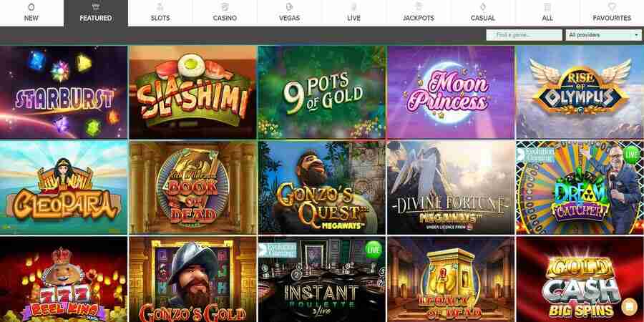Focus the Find a game search field
The image size is (644, 322).
[524, 35]
